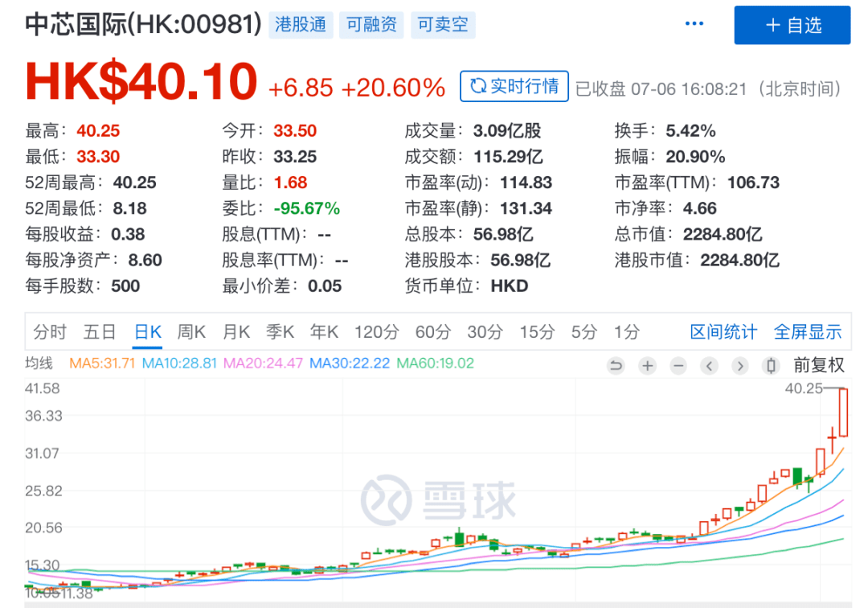Select the 日K daily chart tab
The height and width of the screenshot is (608, 868).
point(148,331)
